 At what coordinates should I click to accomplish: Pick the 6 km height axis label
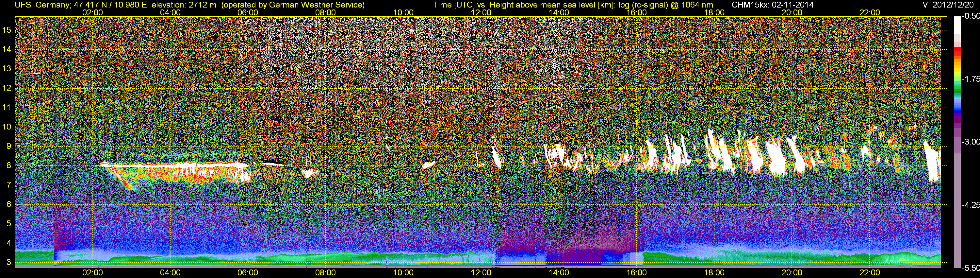click(9, 204)
